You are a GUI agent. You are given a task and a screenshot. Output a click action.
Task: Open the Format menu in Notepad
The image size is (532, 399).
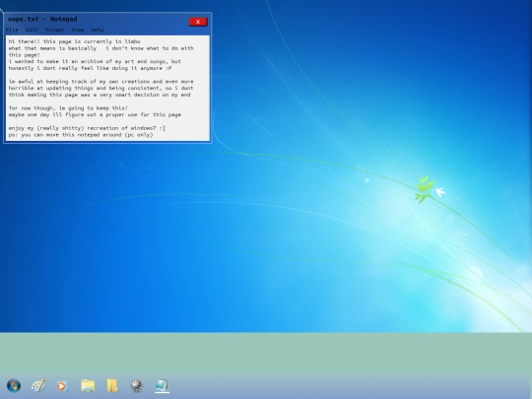(54, 30)
